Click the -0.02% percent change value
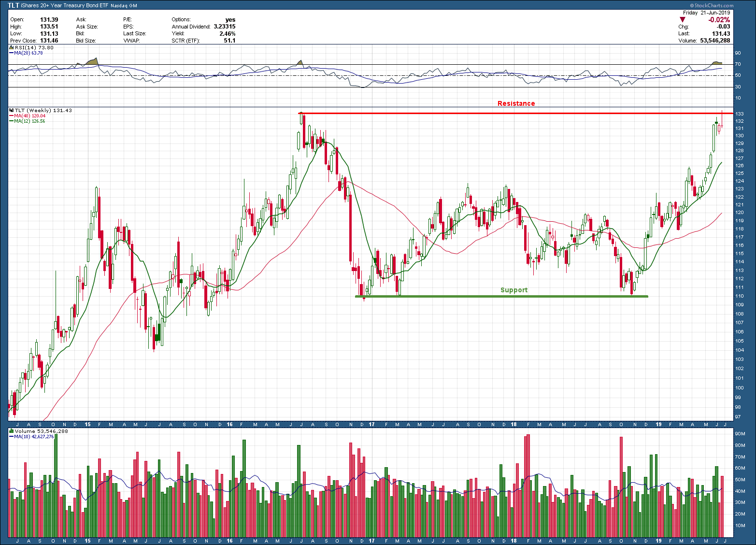Image resolution: width=756 pixels, height=545 pixels. click(719, 20)
